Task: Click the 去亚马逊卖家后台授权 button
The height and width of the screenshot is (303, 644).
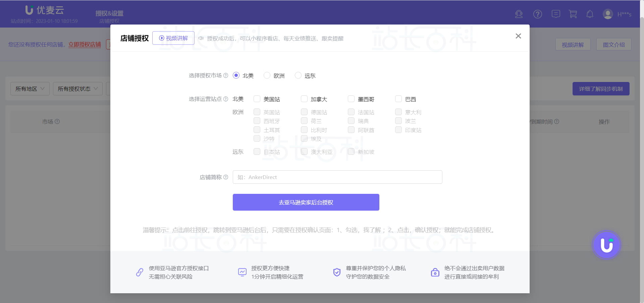Action: point(306,202)
